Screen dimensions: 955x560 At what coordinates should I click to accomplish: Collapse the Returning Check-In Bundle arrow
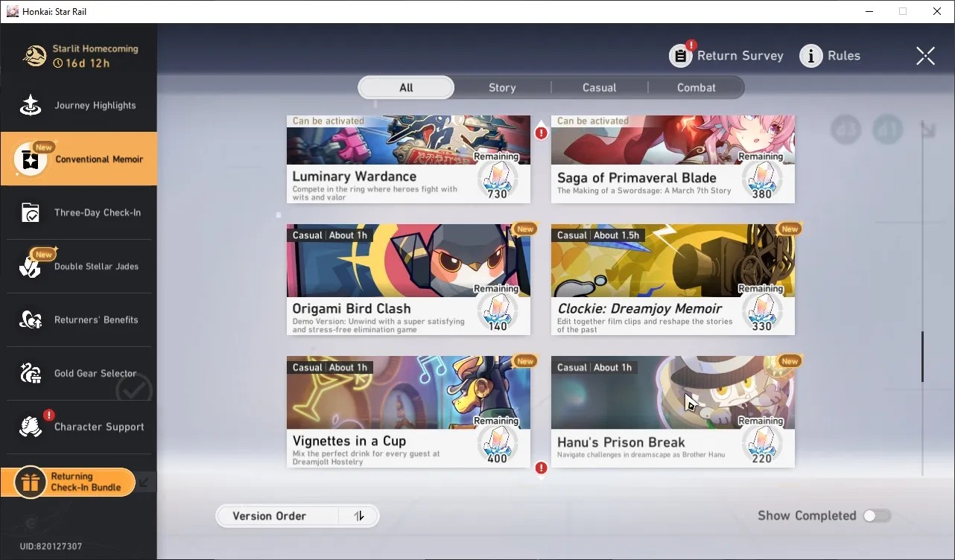(x=145, y=482)
